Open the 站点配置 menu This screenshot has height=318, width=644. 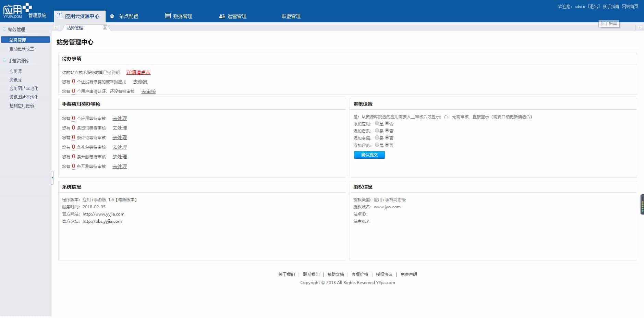pos(129,16)
